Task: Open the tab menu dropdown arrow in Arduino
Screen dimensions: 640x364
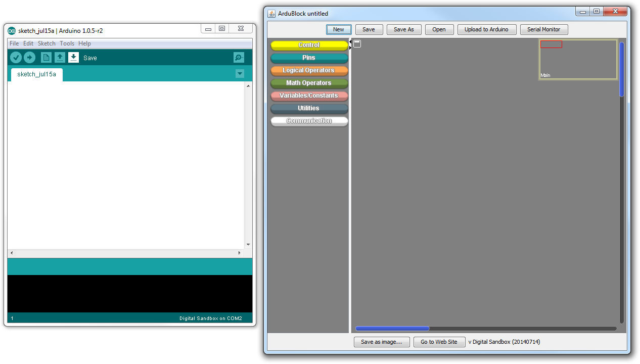Action: (240, 74)
